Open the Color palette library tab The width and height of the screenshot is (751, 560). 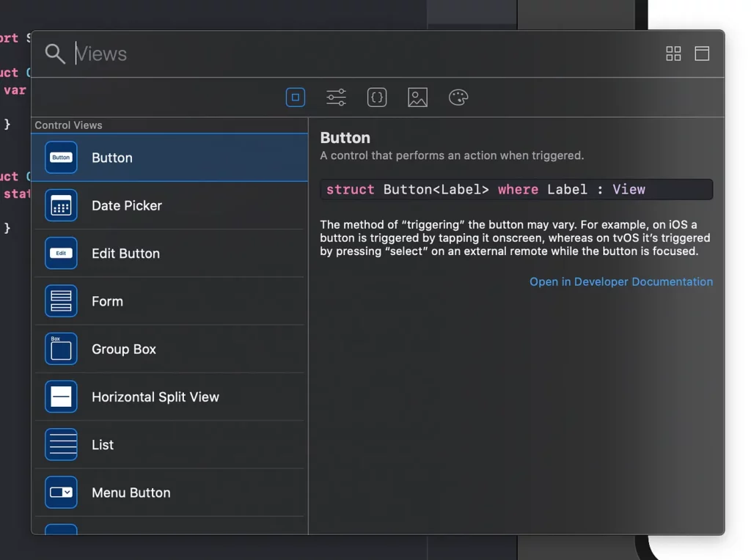(458, 97)
